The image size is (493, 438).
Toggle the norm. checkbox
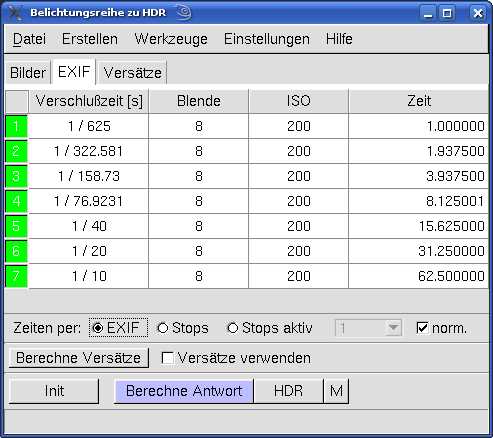pyautogui.click(x=441, y=328)
